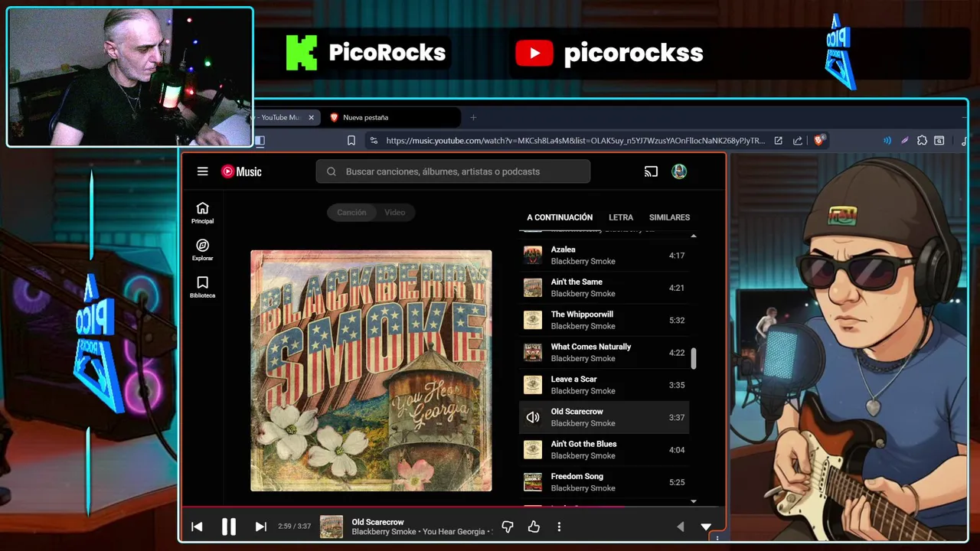This screenshot has height=551, width=980.
Task: Play Freedom Song from the queue
Action: click(604, 482)
